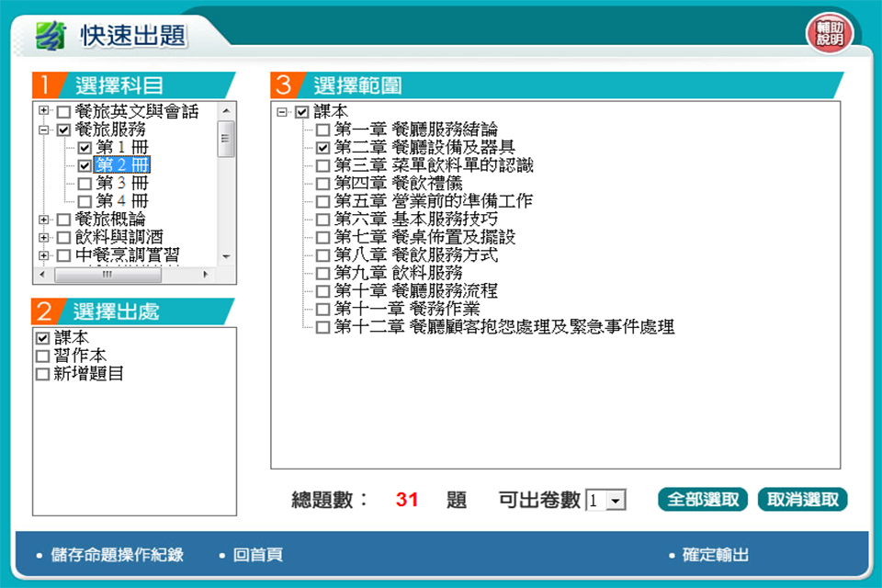Select the 第 1 冊 tree label
Screen dimensions: 882x588
[122, 147]
